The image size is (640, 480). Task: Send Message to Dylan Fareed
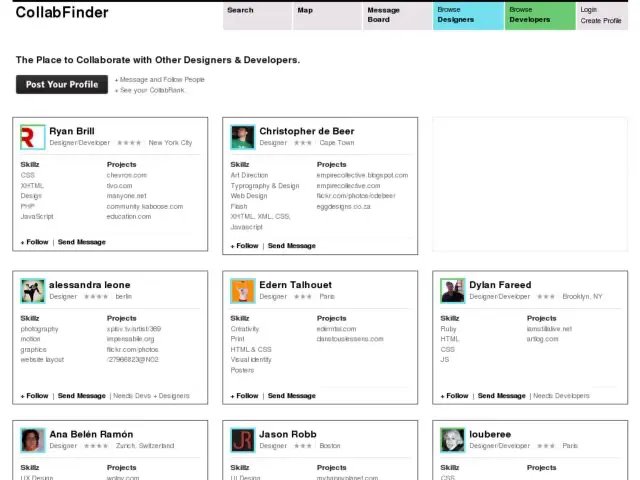click(x=502, y=396)
